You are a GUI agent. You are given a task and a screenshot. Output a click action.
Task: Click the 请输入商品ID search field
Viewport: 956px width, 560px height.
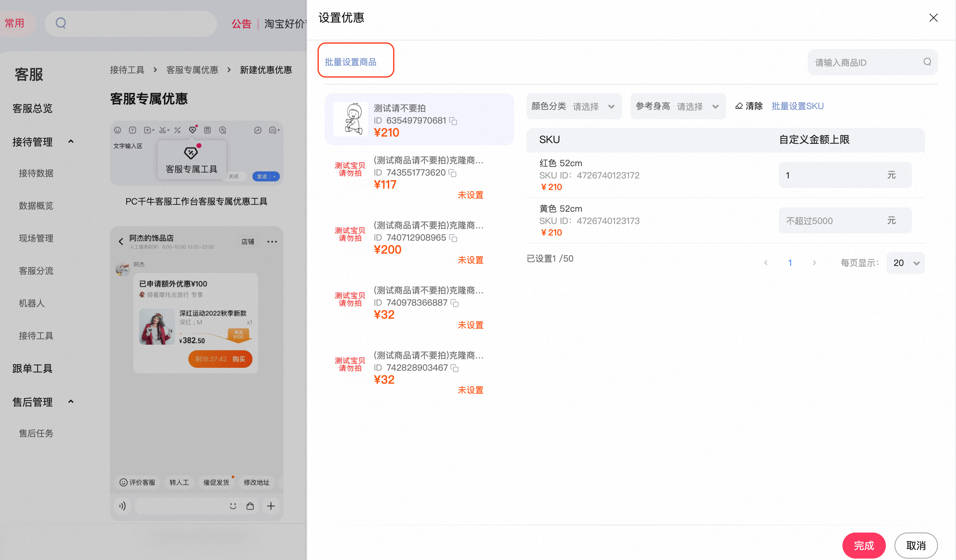[x=872, y=62]
